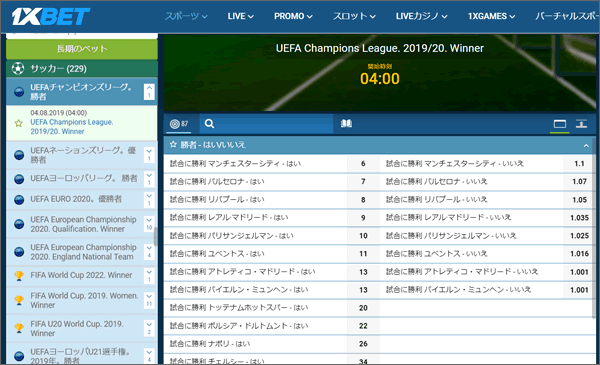
Task: Click the search magnifier icon in market toolbar
Action: [x=209, y=124]
